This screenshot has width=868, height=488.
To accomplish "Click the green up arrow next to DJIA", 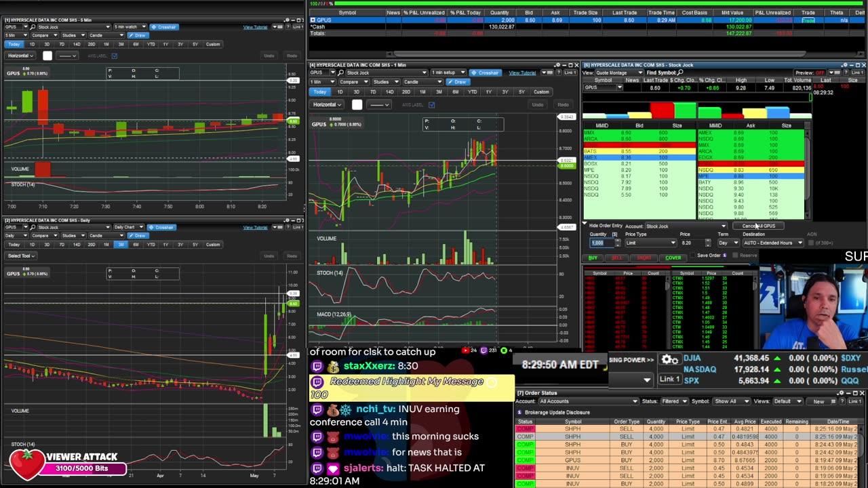I will coord(777,358).
